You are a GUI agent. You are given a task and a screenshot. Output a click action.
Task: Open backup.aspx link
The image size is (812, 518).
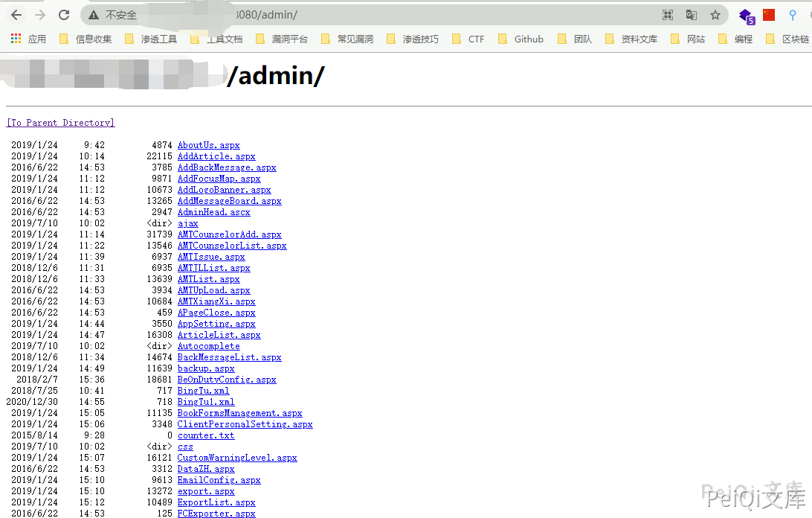(206, 368)
